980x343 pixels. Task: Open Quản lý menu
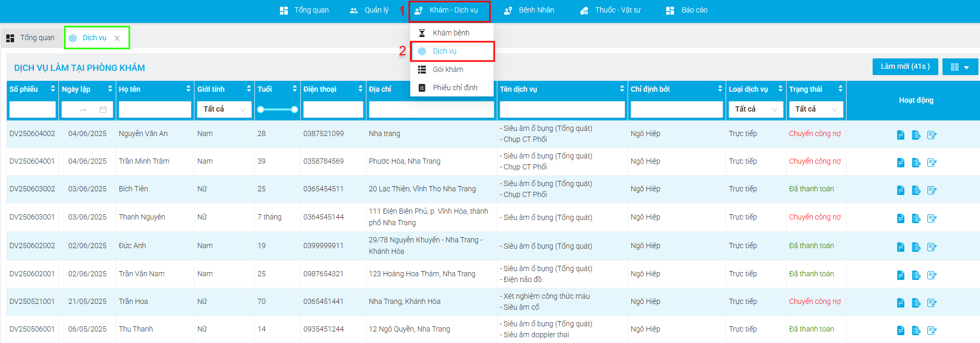(369, 10)
